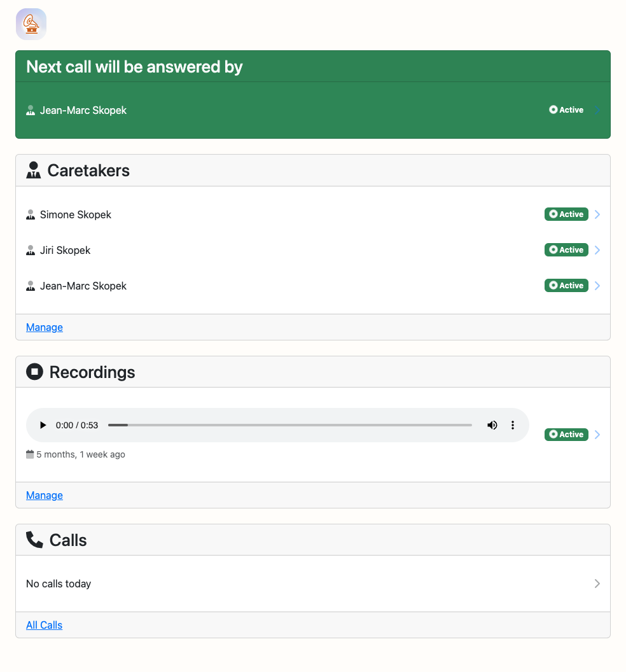Open the audio player's three-dots menu
The width and height of the screenshot is (626, 672).
[513, 425]
